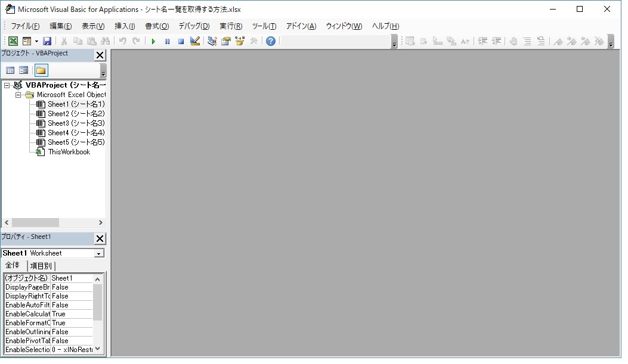The height and width of the screenshot is (364, 628).
Task: Select ThisWorkbook in the project tree
Action: point(69,152)
